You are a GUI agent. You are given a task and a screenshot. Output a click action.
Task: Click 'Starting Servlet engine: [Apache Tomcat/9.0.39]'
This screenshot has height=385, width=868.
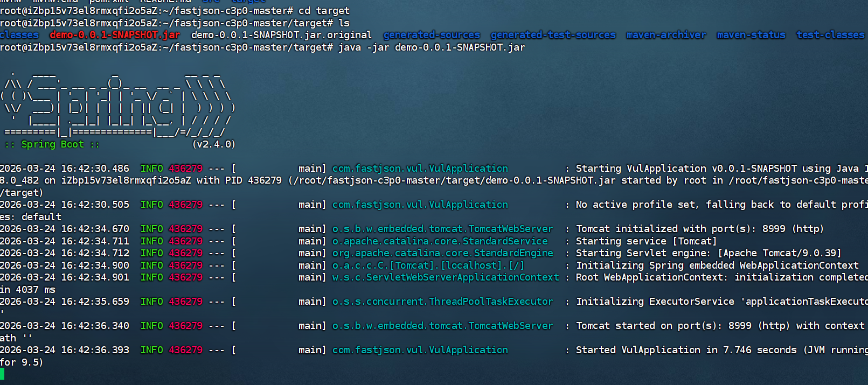[x=709, y=253]
